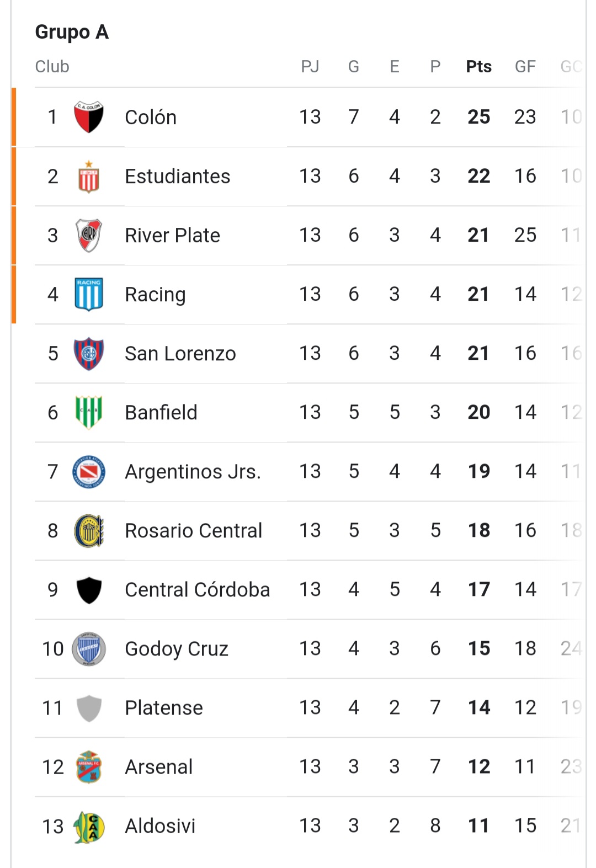Open the Platense team name link
This screenshot has width=596, height=868.
164,708
